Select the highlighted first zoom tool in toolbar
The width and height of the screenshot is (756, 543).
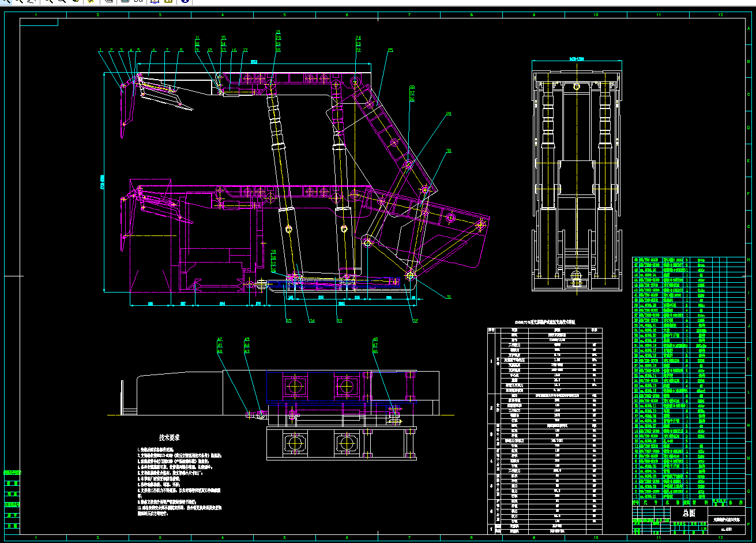pos(6,2)
